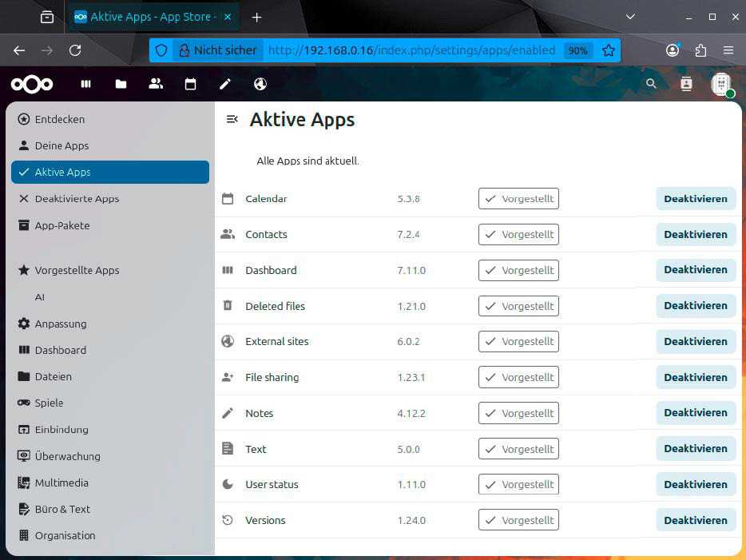Screen dimensions: 746x560
Task: Open the Multimedia category
Action: [110, 483]
